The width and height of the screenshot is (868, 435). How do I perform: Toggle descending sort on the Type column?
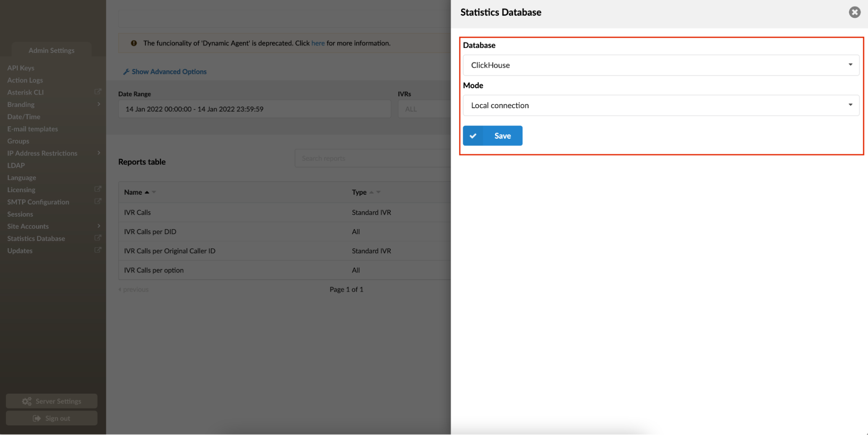[378, 192]
